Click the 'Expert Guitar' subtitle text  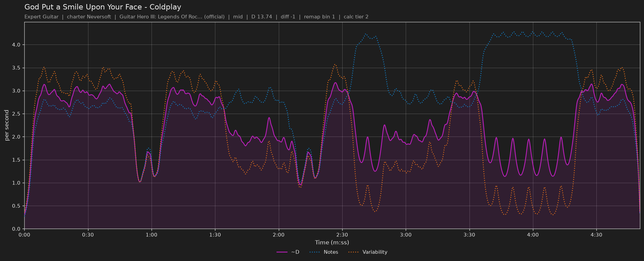tap(42, 17)
